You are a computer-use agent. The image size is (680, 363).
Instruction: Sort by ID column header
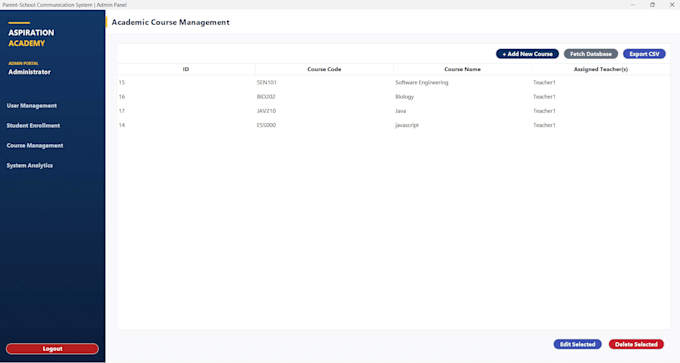click(x=186, y=69)
